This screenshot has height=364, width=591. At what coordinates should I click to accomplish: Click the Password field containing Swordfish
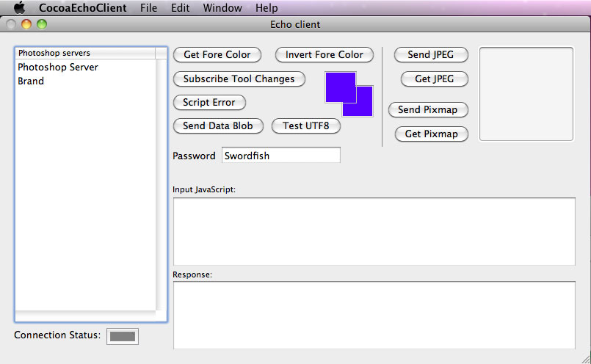pyautogui.click(x=280, y=156)
